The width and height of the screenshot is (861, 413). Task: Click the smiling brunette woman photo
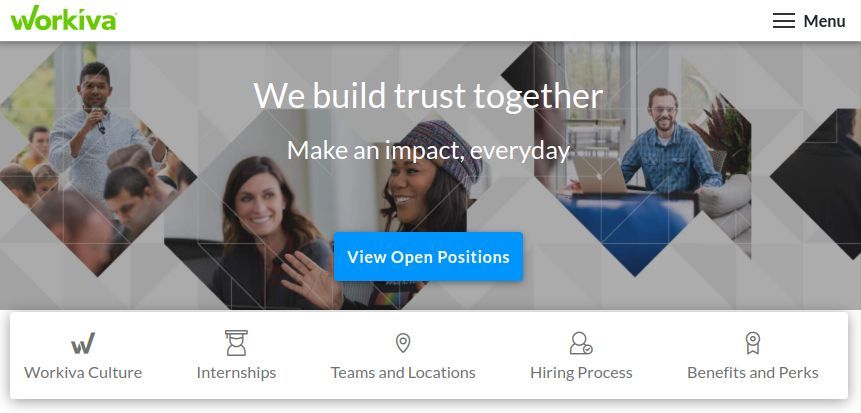point(264,231)
